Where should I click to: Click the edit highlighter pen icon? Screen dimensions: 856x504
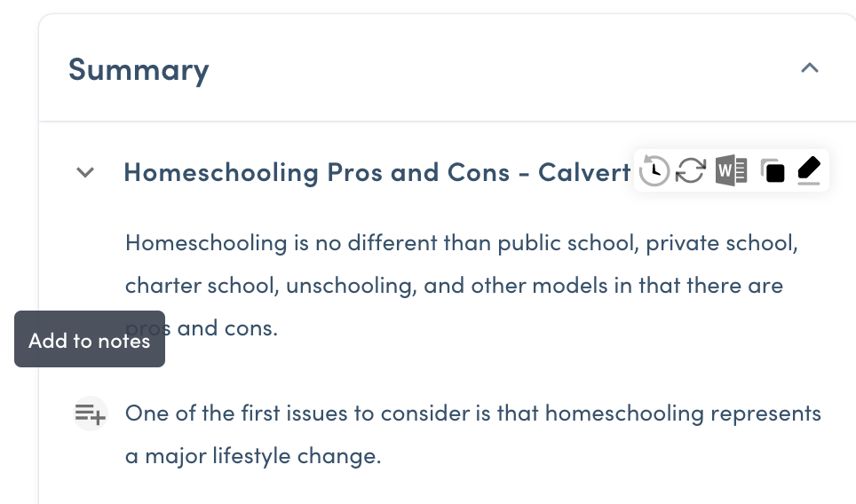point(808,170)
